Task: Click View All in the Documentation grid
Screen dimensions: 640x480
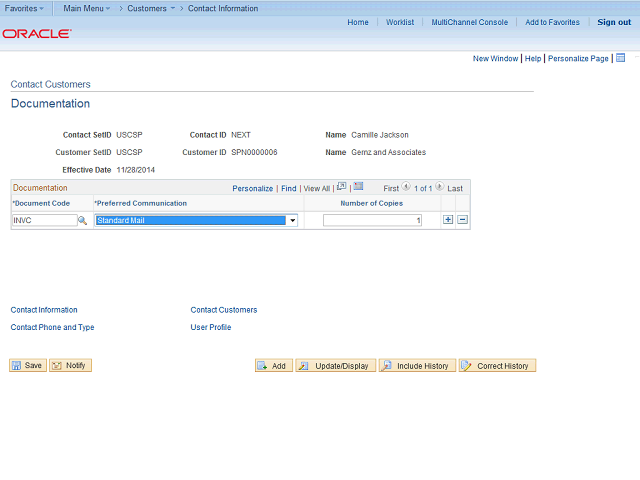Action: pyautogui.click(x=317, y=188)
